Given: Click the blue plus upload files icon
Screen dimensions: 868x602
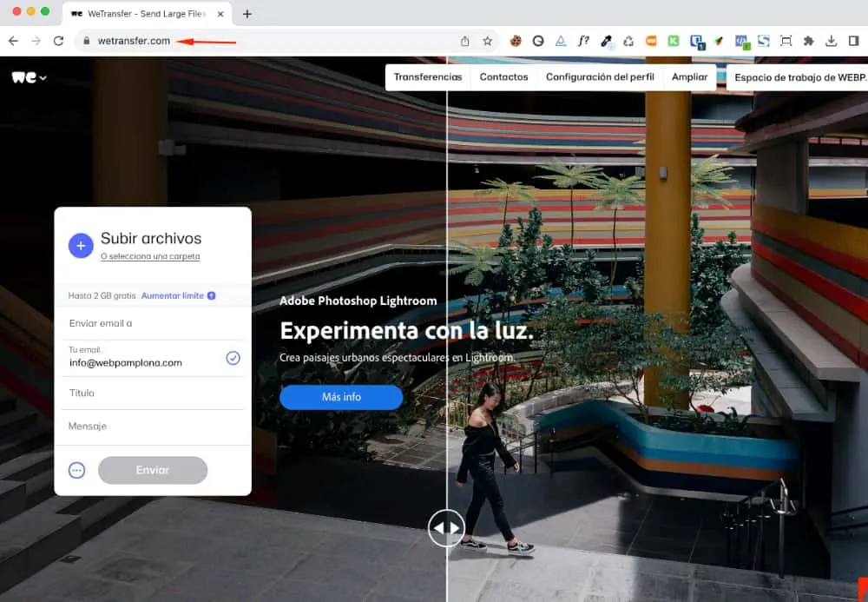Looking at the screenshot, I should [81, 246].
